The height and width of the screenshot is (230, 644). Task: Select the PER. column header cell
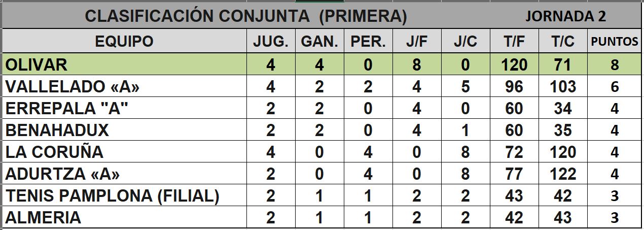point(368,41)
